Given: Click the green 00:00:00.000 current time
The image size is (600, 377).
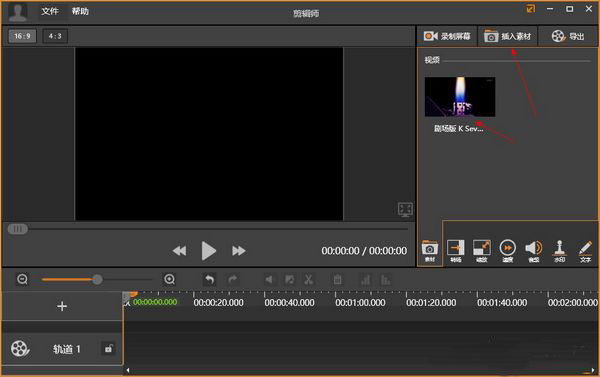Looking at the screenshot, I should [x=155, y=302].
